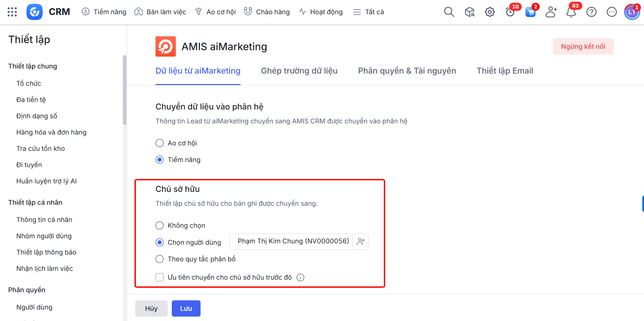Expand the 'Tất cả' navigation menu
Screen dimensions: 644x321
[369, 12]
